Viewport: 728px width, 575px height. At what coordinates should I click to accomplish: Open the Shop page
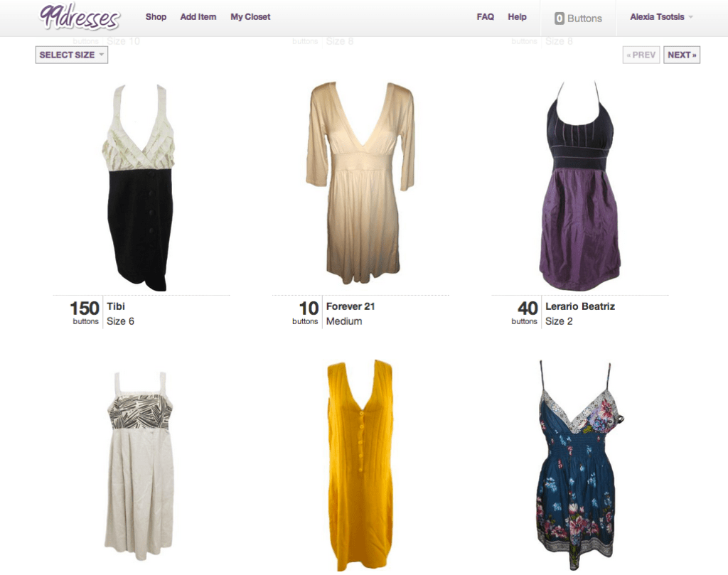point(156,17)
